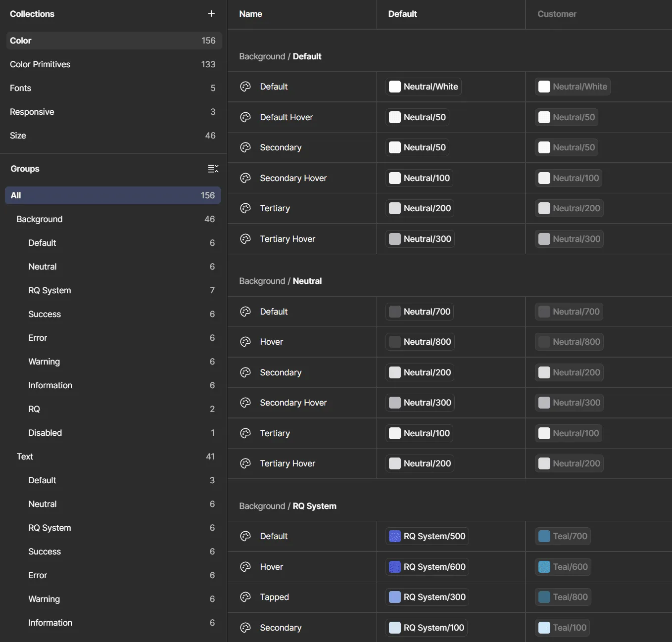Screen dimensions: 672x642
Task: Add a new collection with the plus icon
Action: (211, 14)
